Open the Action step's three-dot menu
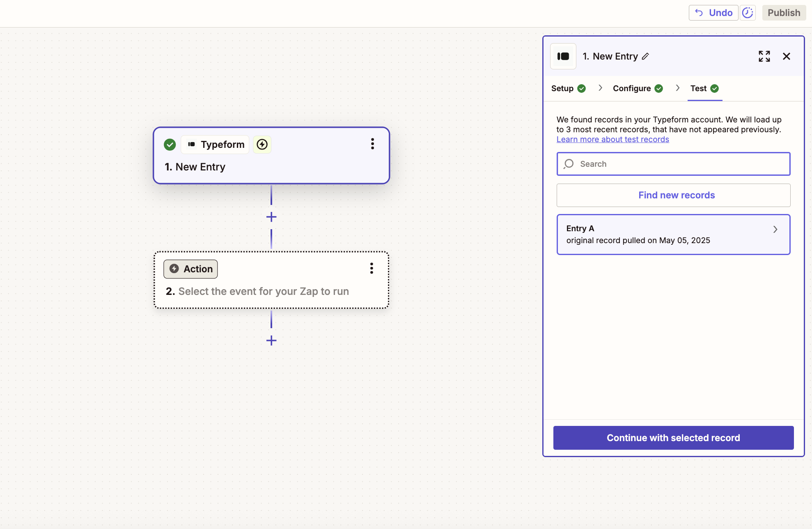This screenshot has height=529, width=812. [372, 269]
